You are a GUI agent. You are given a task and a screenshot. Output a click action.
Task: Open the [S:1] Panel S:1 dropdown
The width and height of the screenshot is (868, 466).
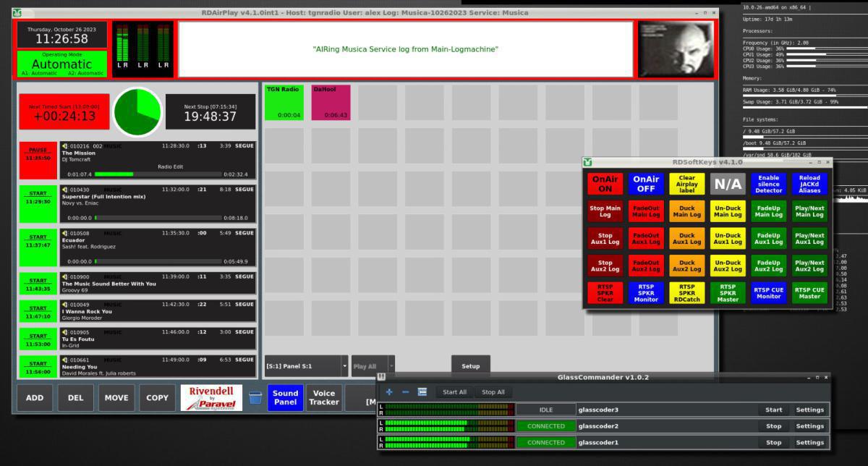307,366
